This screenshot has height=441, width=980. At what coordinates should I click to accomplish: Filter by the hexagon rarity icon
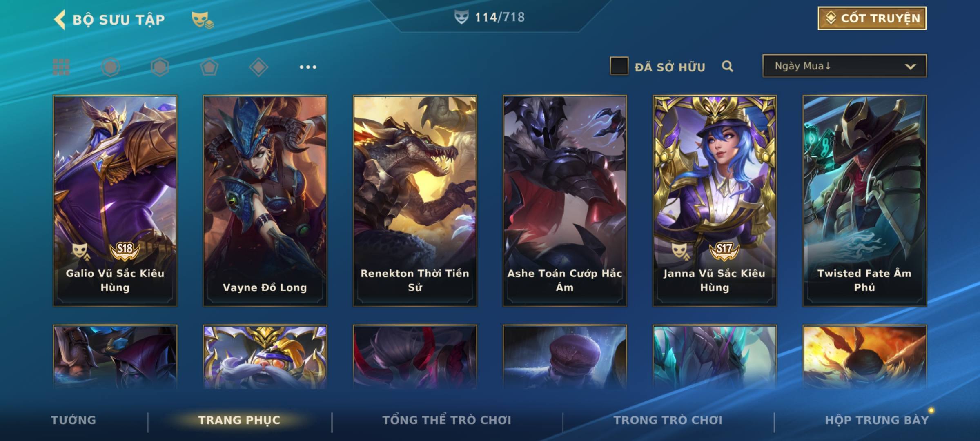pyautogui.click(x=160, y=67)
